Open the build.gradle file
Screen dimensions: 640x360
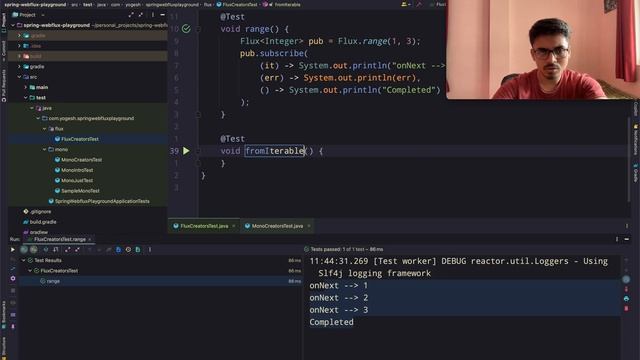[x=43, y=222]
